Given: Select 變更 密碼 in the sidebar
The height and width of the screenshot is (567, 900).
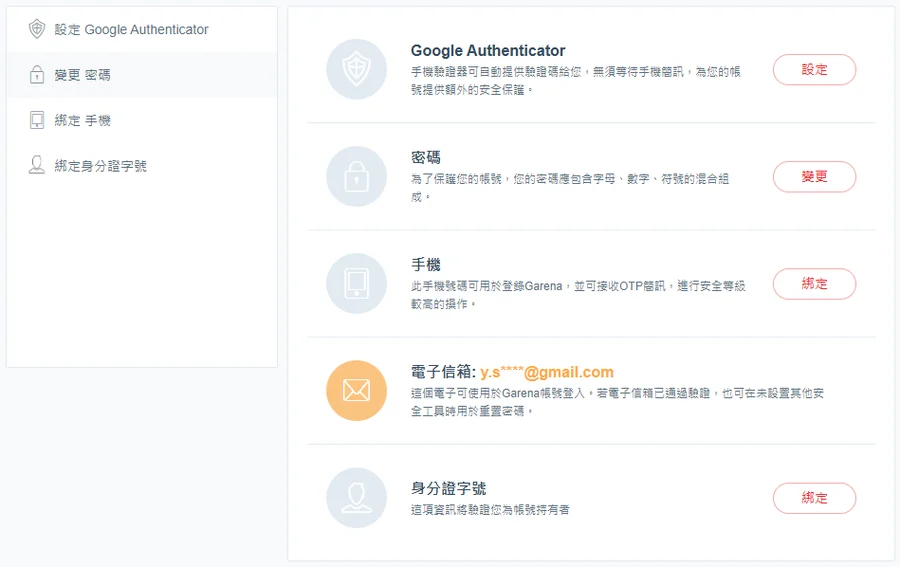Looking at the screenshot, I should coord(83,75).
